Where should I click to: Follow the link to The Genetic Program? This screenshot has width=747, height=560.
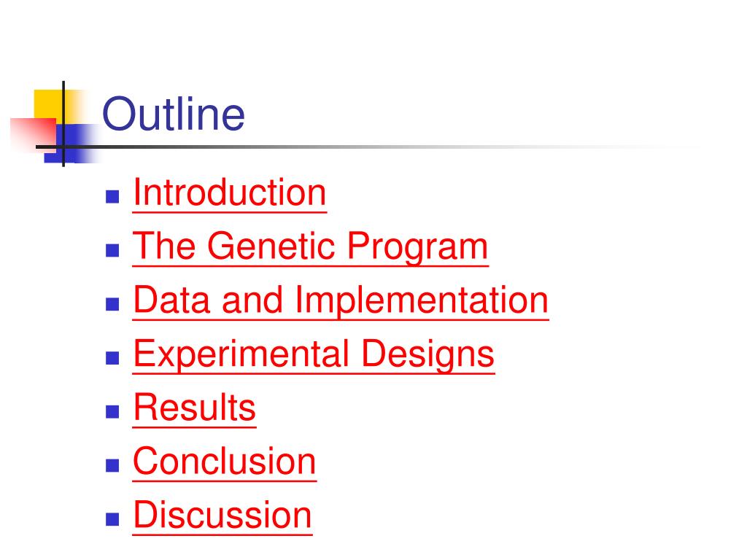click(x=311, y=246)
